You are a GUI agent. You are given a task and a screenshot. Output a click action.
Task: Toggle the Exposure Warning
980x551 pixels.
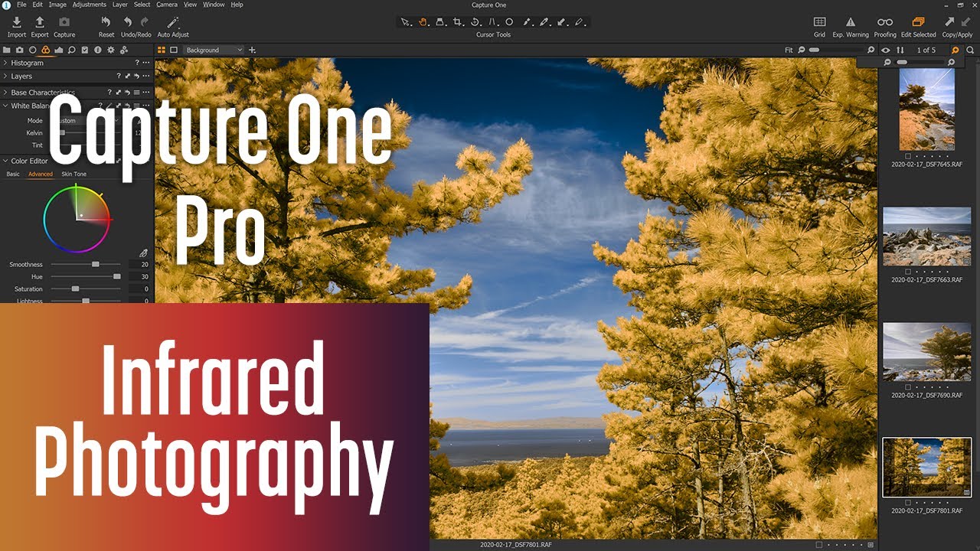coord(851,22)
